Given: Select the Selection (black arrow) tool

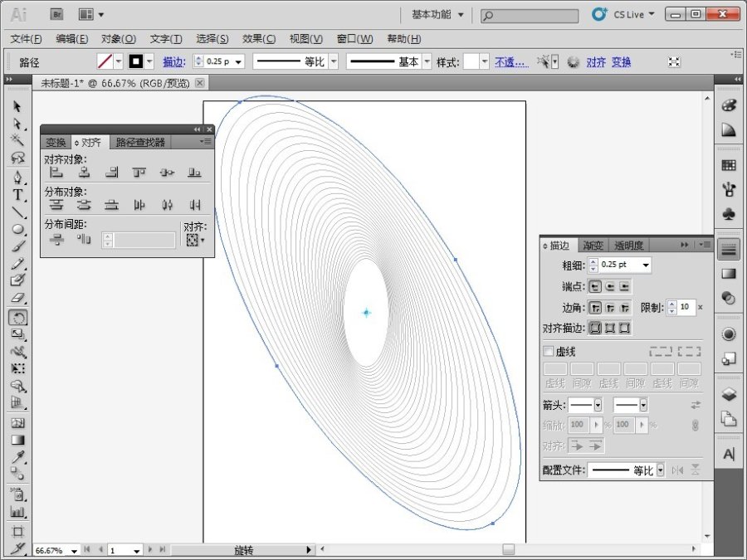Looking at the screenshot, I should tap(17, 105).
